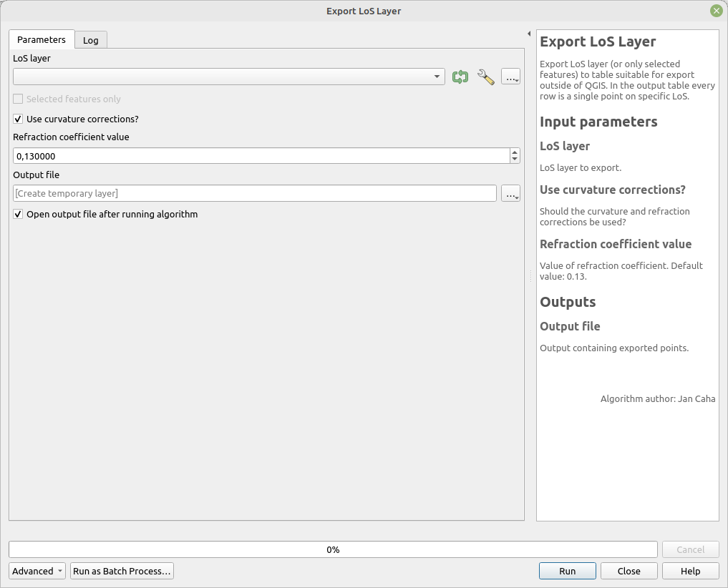Click the 0% progress bar
Viewport: 728px width, 588px height.
(333, 549)
